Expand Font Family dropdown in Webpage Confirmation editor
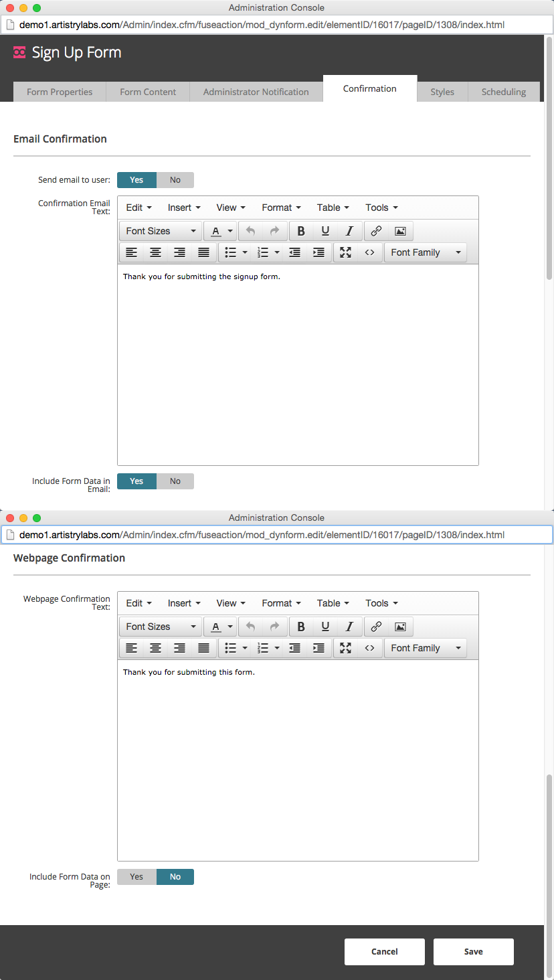Screen dimensions: 554x980 (426, 648)
